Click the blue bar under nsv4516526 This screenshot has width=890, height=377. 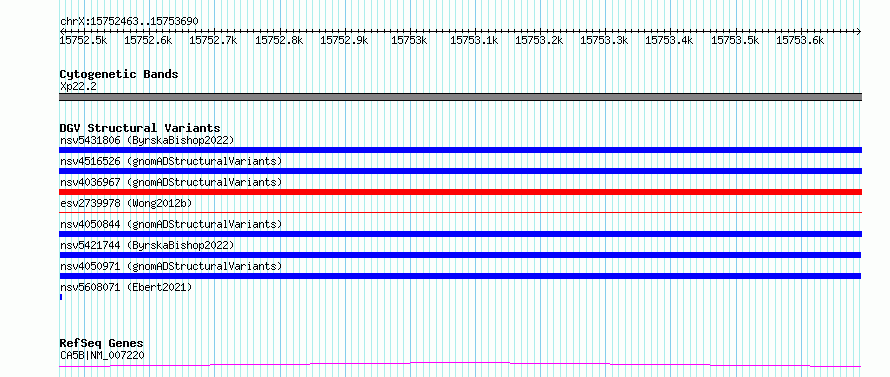point(460,171)
